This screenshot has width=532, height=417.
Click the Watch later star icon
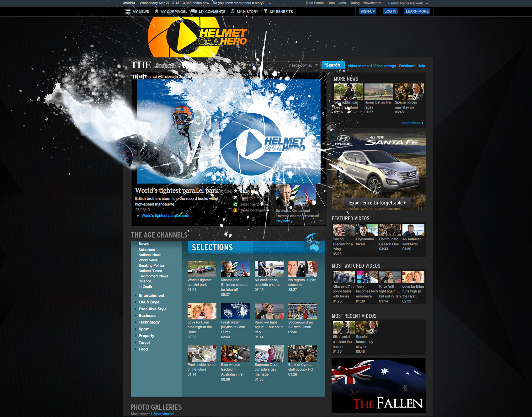pyautogui.click(x=236, y=191)
